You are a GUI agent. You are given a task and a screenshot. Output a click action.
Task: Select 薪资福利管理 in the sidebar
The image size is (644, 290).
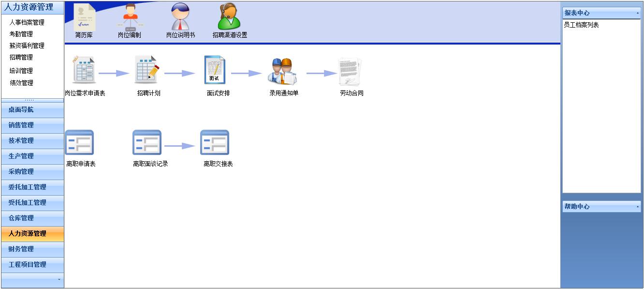(x=27, y=46)
